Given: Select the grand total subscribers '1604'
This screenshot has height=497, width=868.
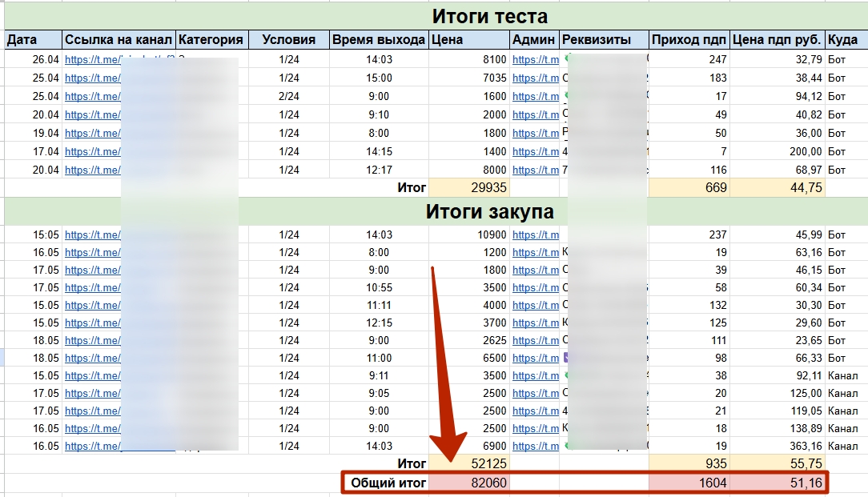Looking at the screenshot, I should click(689, 483).
